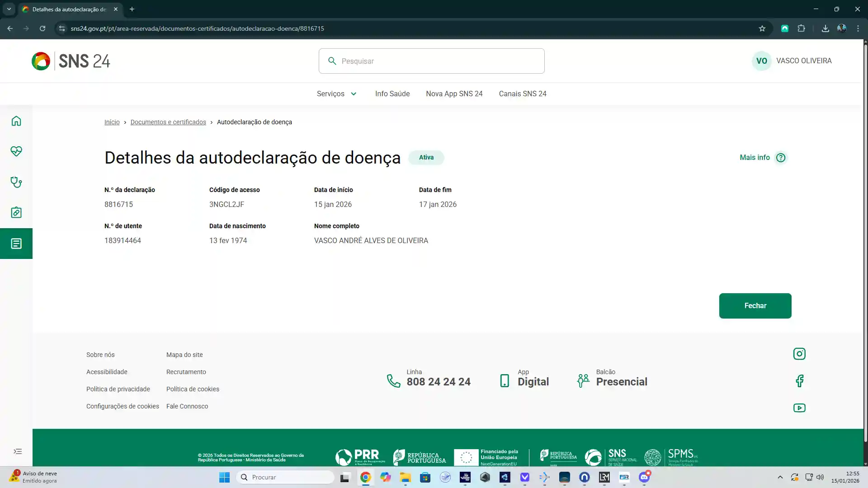The image size is (868, 488).
Task: Open the heart health icon in sidebar
Action: coord(16,151)
